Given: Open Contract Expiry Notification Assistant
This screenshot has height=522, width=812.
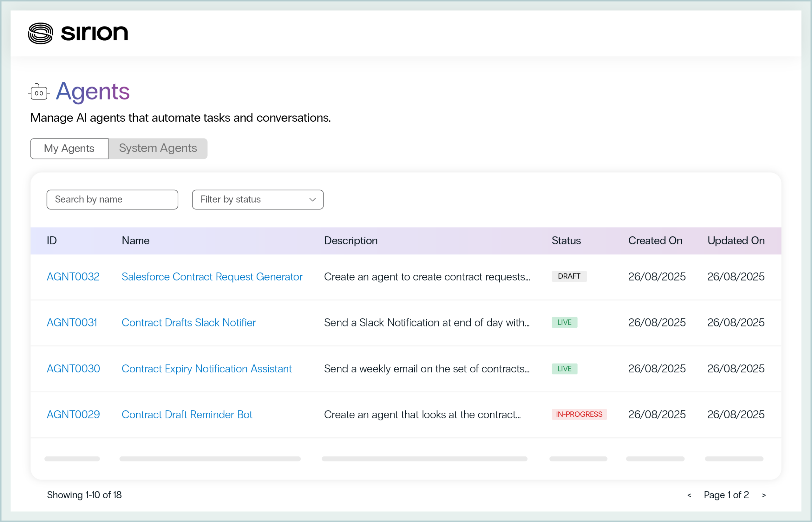Looking at the screenshot, I should tap(206, 369).
